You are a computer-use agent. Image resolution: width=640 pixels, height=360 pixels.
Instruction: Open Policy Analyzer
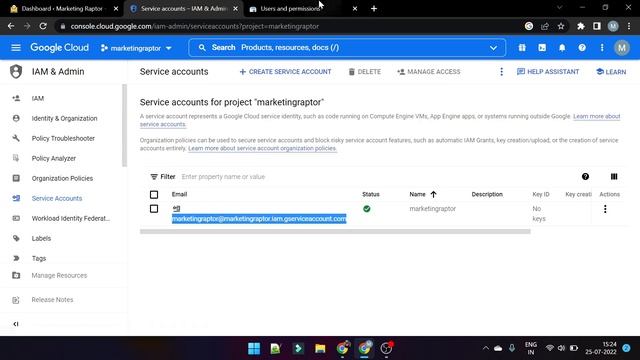click(53, 158)
